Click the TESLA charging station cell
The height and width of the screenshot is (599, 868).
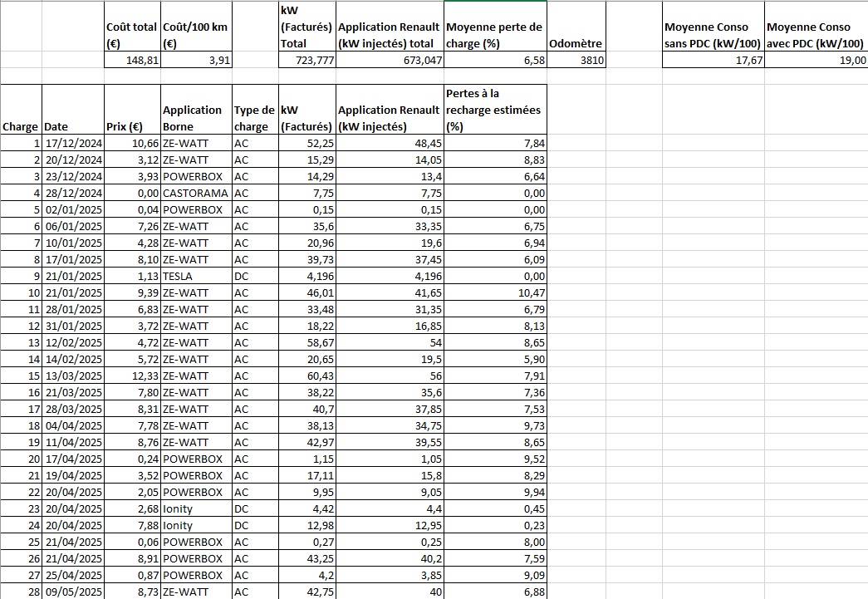pyautogui.click(x=197, y=276)
